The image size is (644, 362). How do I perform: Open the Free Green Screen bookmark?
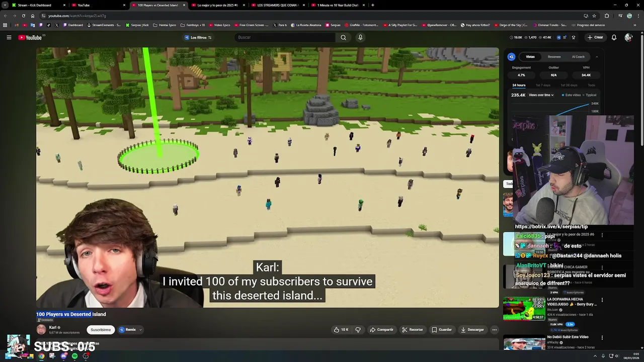pyautogui.click(x=251, y=25)
